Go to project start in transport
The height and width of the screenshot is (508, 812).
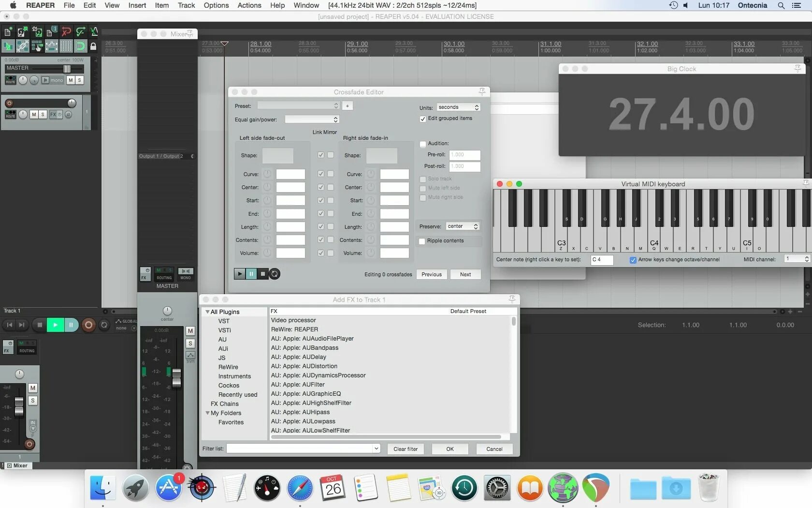[9, 325]
